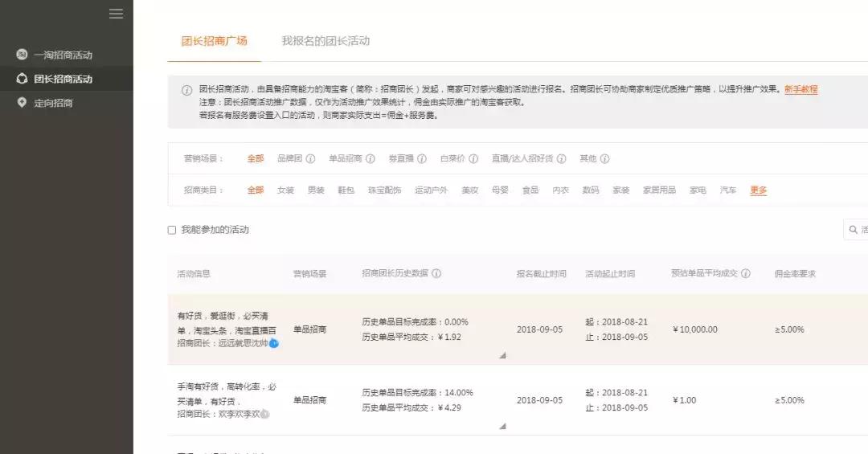Expand history data triangle in 14.00% row
The height and width of the screenshot is (454, 868).
pos(502,427)
